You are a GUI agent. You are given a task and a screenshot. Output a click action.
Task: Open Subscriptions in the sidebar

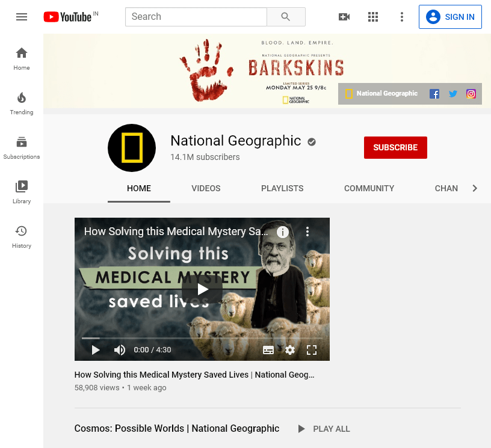coord(22,148)
